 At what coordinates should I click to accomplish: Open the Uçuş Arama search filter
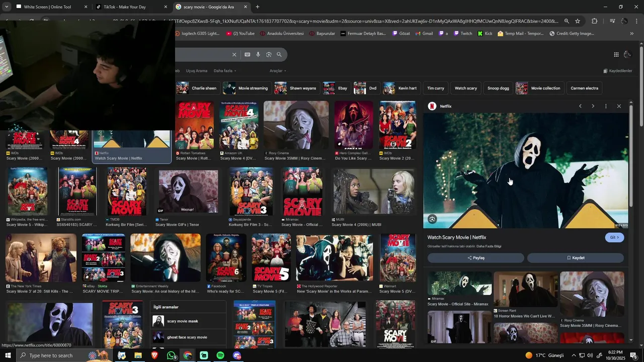pyautogui.click(x=197, y=71)
